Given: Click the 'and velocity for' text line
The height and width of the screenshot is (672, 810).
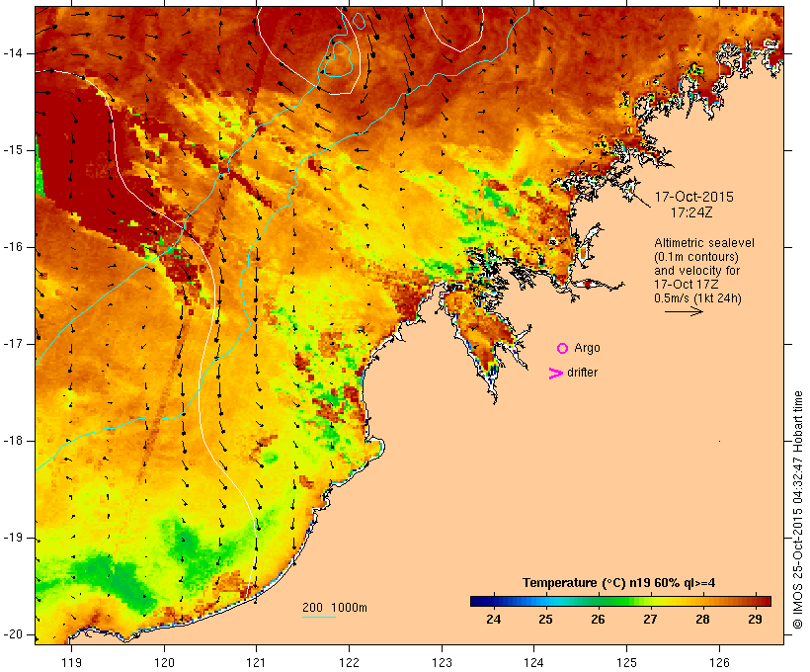Looking at the screenshot, I should 696,271.
